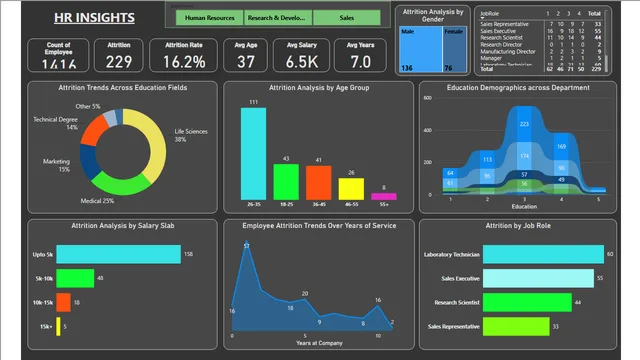Click the Avg Years 7.0 card
This screenshot has height=360, width=640.
(x=360, y=55)
